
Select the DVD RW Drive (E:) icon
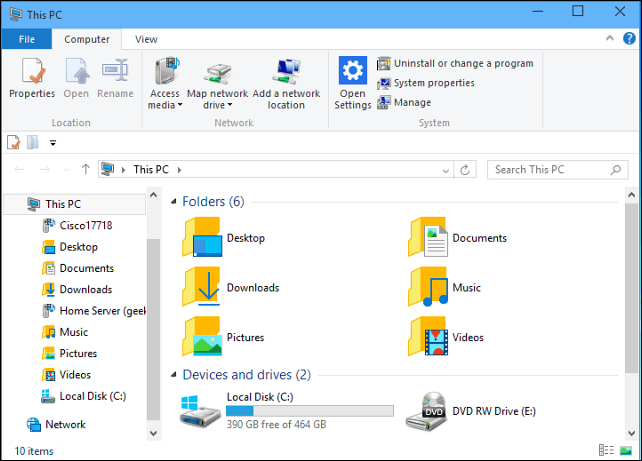coord(426,411)
